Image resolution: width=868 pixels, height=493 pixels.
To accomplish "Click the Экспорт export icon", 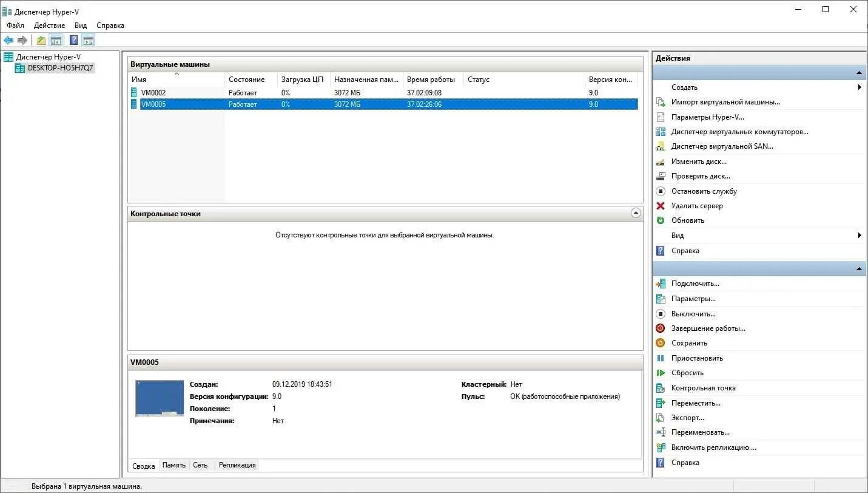I will [x=661, y=418].
